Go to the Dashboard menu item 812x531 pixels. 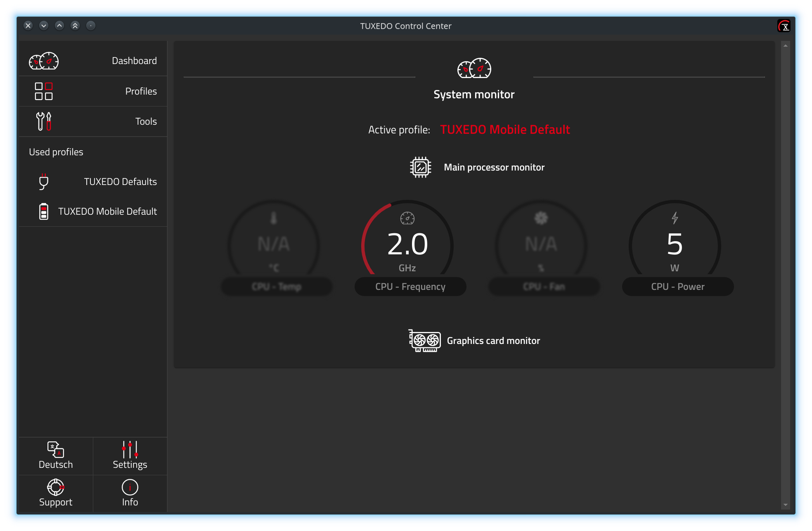tap(93, 61)
